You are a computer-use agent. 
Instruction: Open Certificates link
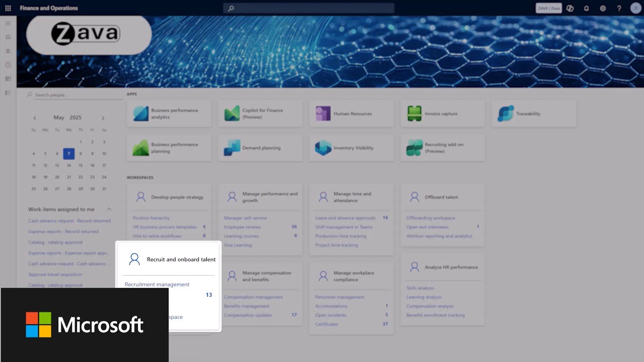pos(327,324)
